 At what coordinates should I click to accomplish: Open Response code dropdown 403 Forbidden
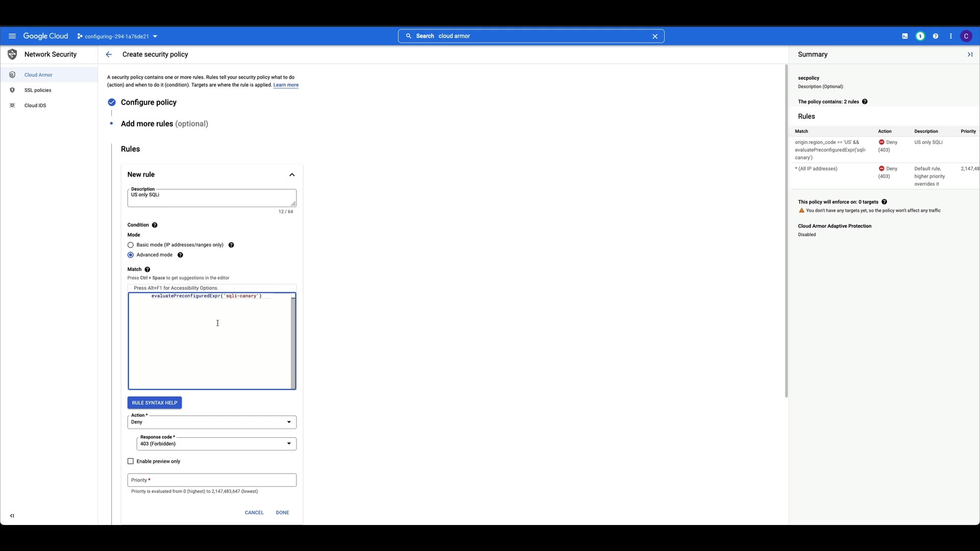(216, 444)
